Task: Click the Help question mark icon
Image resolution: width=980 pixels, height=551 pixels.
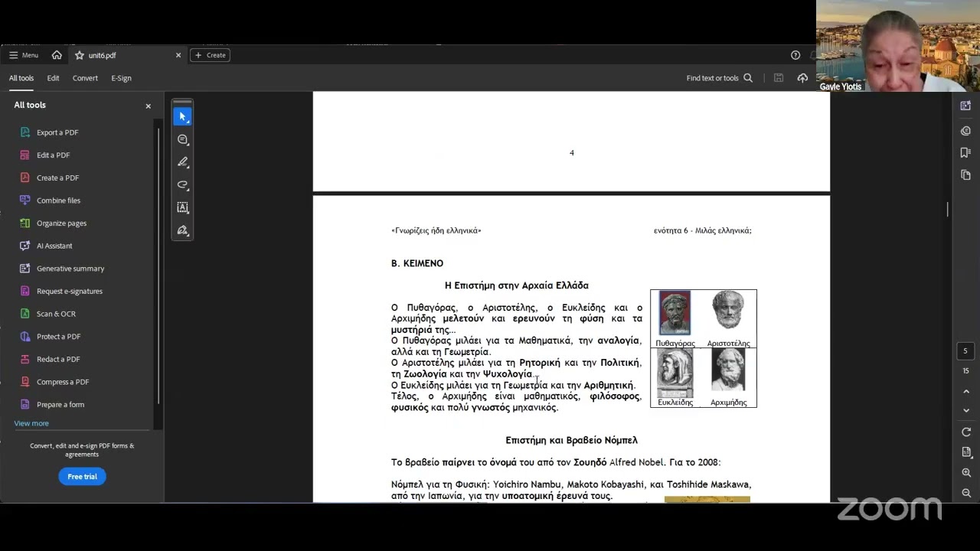Action: click(x=795, y=55)
